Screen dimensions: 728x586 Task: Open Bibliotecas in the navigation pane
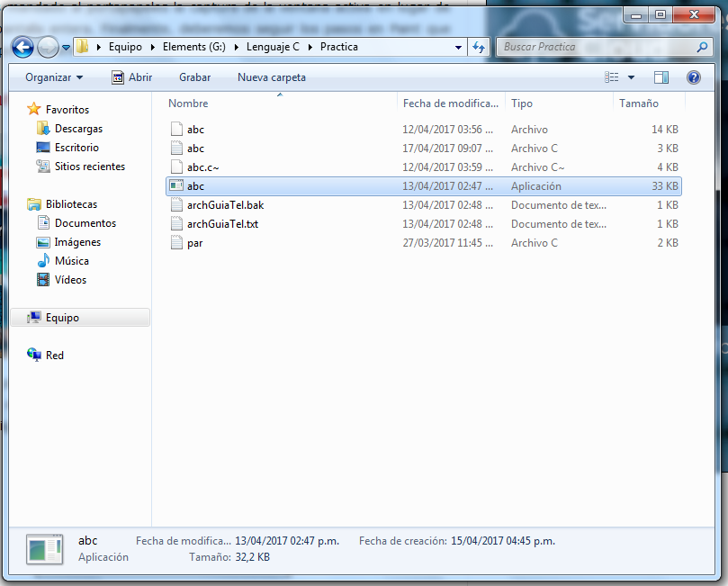click(71, 204)
